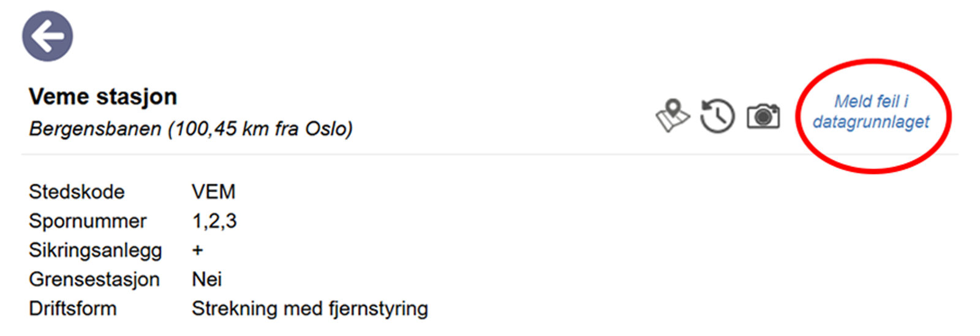Select the Grensestasjon label
This screenshot has width=980, height=336.
[x=94, y=280]
